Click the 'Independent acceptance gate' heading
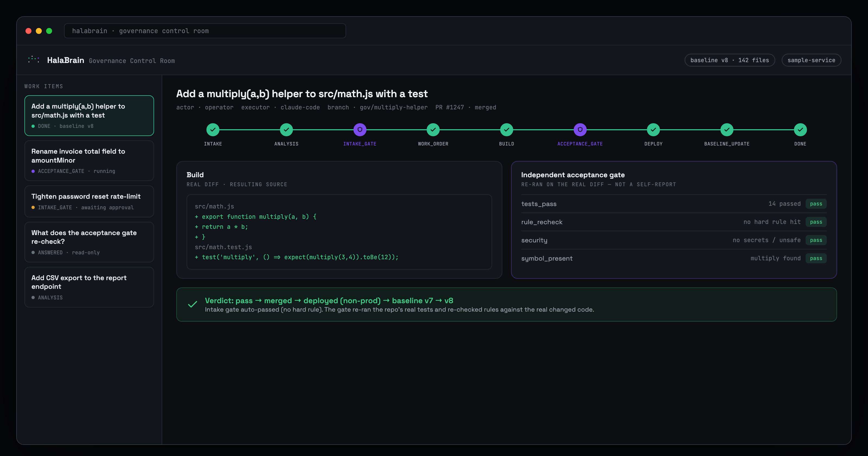Image resolution: width=868 pixels, height=456 pixels. point(573,175)
